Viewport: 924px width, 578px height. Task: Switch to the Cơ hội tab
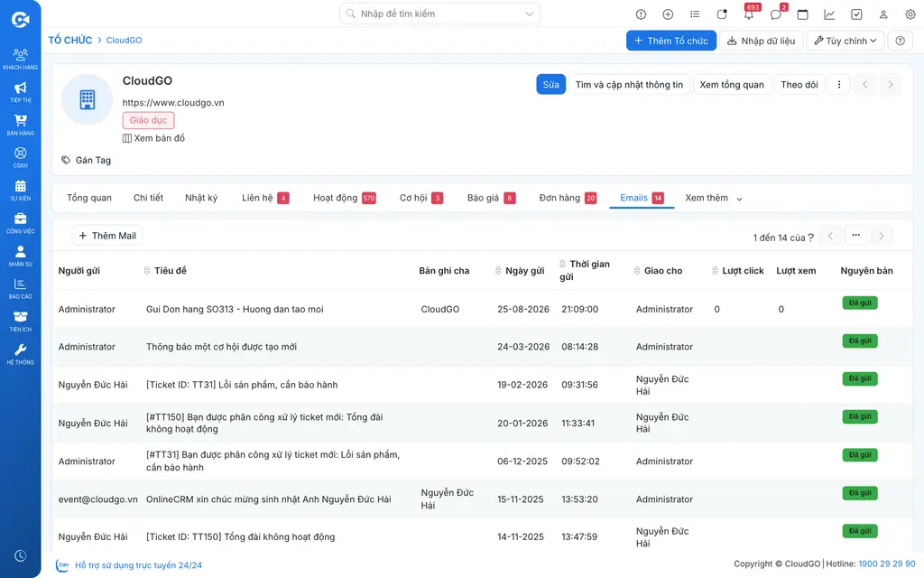click(420, 198)
